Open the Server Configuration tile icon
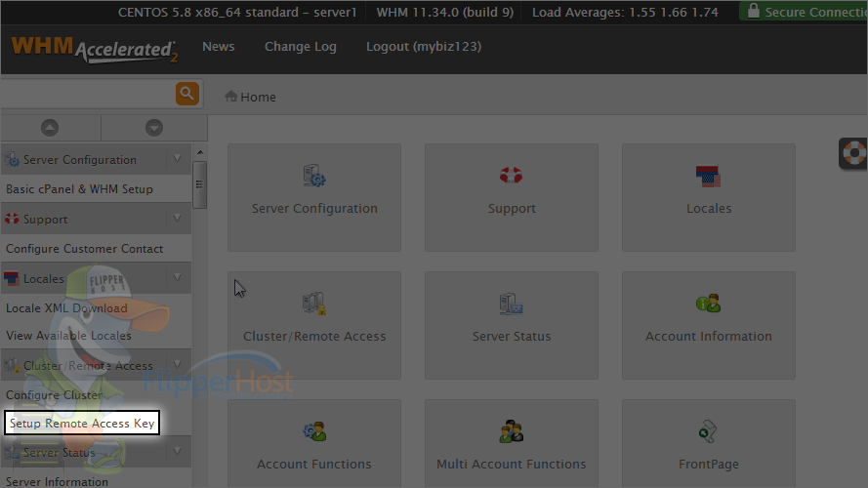Screen dimensions: 868x488 click(313, 176)
